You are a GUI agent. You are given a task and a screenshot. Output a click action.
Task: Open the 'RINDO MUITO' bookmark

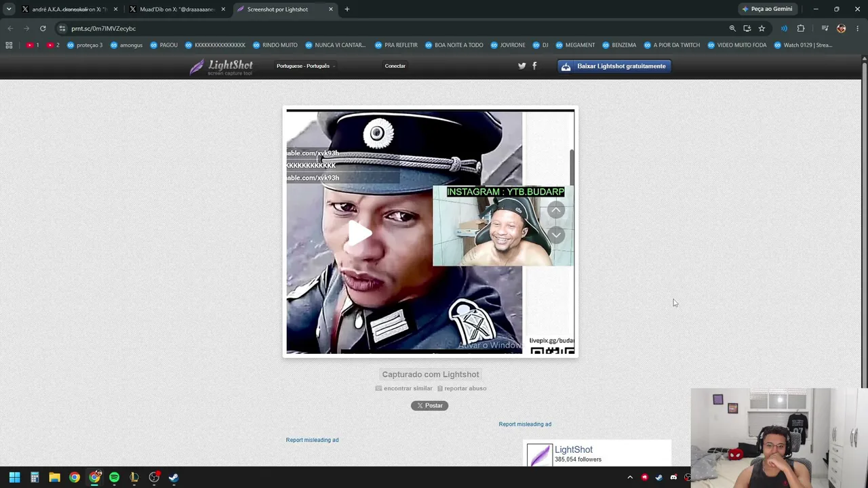click(275, 45)
